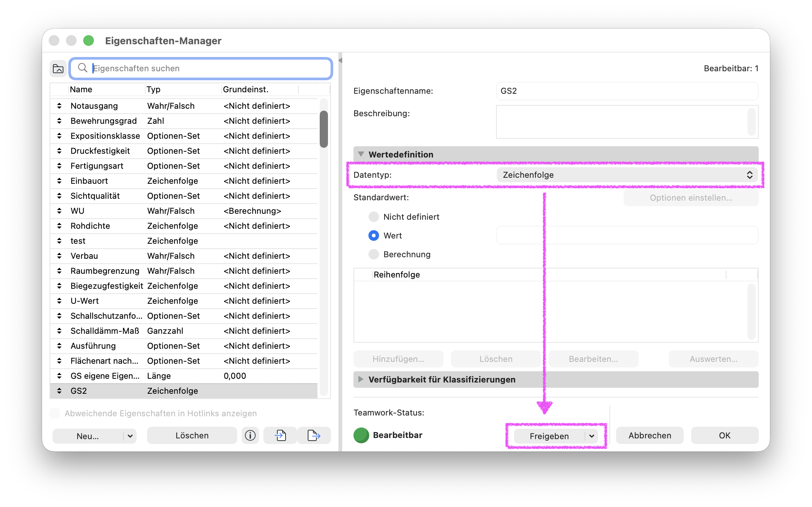Select the Expositionsklasse property row
This screenshot has width=812, height=507.
(x=184, y=136)
